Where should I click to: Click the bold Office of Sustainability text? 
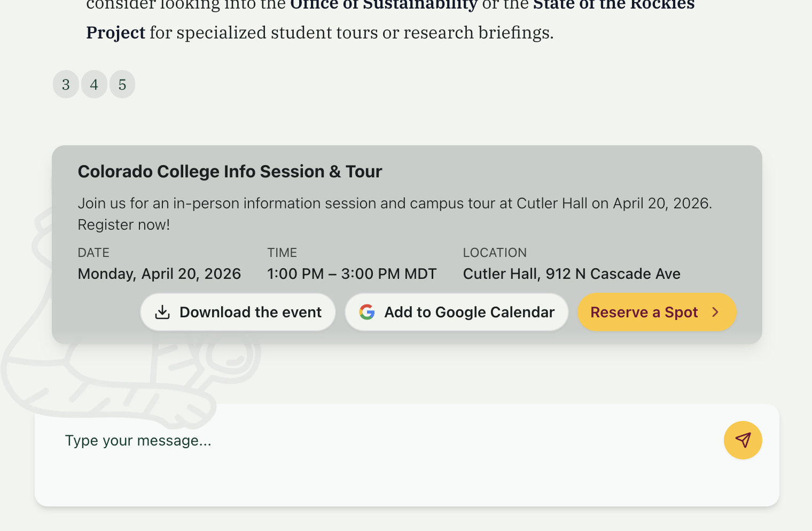[384, 5]
